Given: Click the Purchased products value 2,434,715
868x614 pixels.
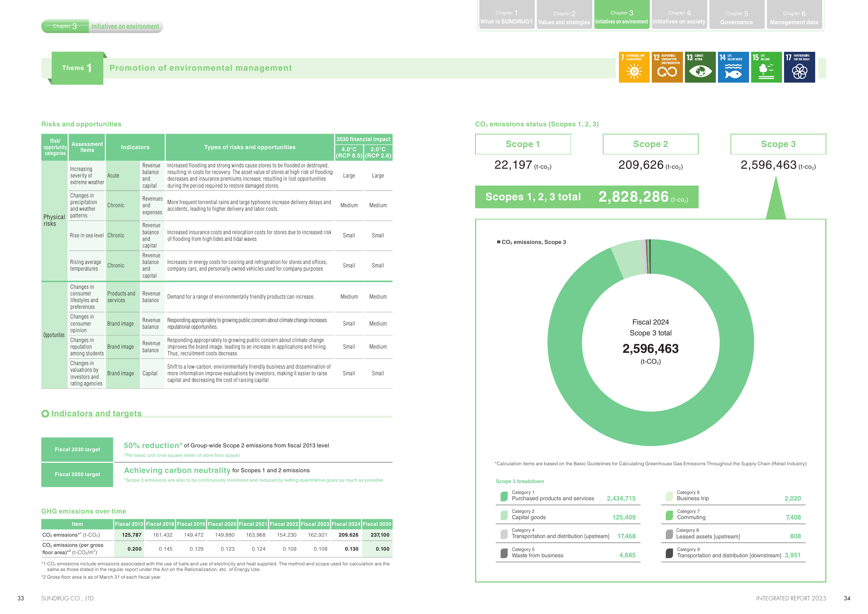Looking at the screenshot, I should [621, 498].
